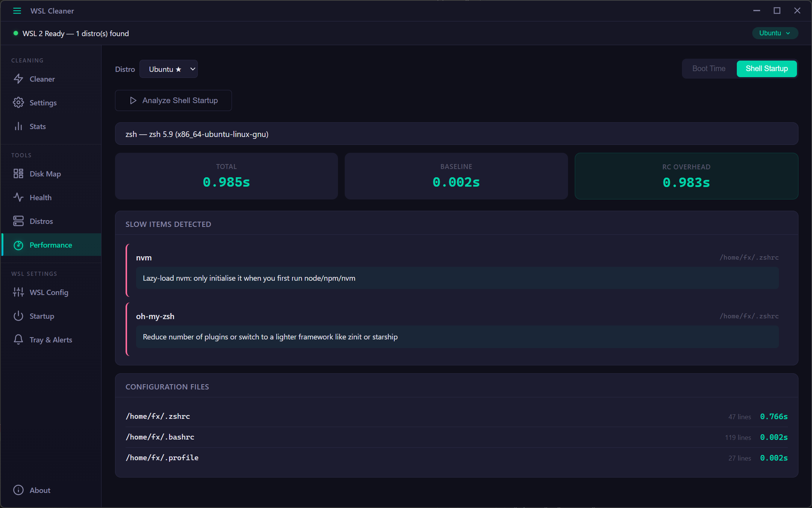
Task: Open the Distro selection dropdown
Action: tap(168, 69)
